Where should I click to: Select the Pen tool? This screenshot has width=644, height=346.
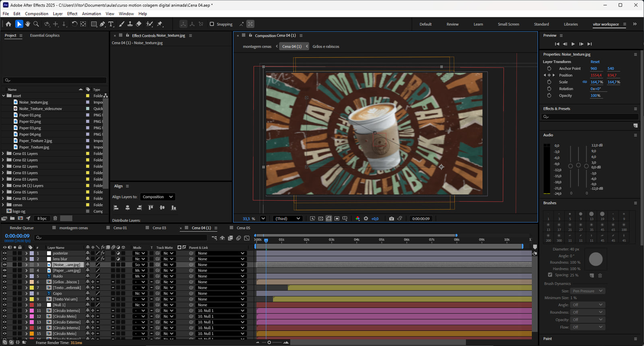[x=103, y=24]
